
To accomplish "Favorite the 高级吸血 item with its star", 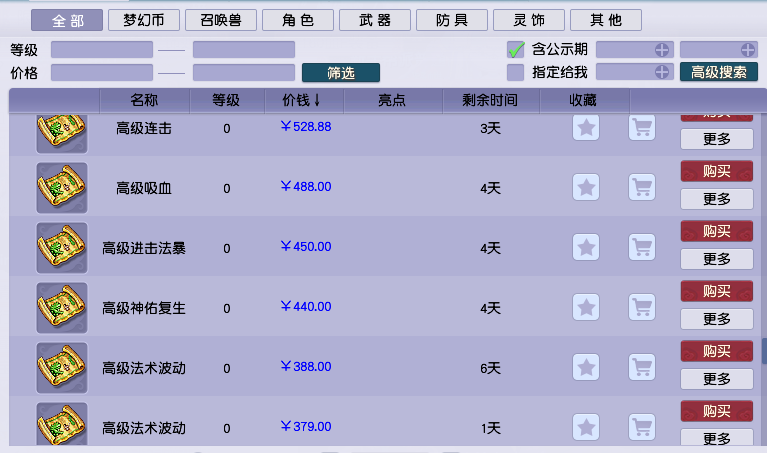I will click(586, 187).
